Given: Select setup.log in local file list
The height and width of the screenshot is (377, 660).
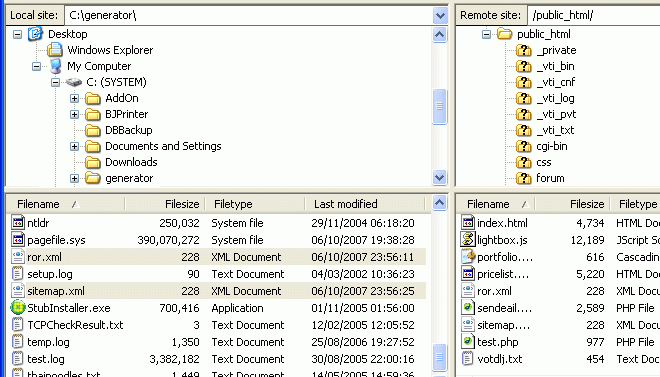Looking at the screenshot, I should [x=50, y=274].
